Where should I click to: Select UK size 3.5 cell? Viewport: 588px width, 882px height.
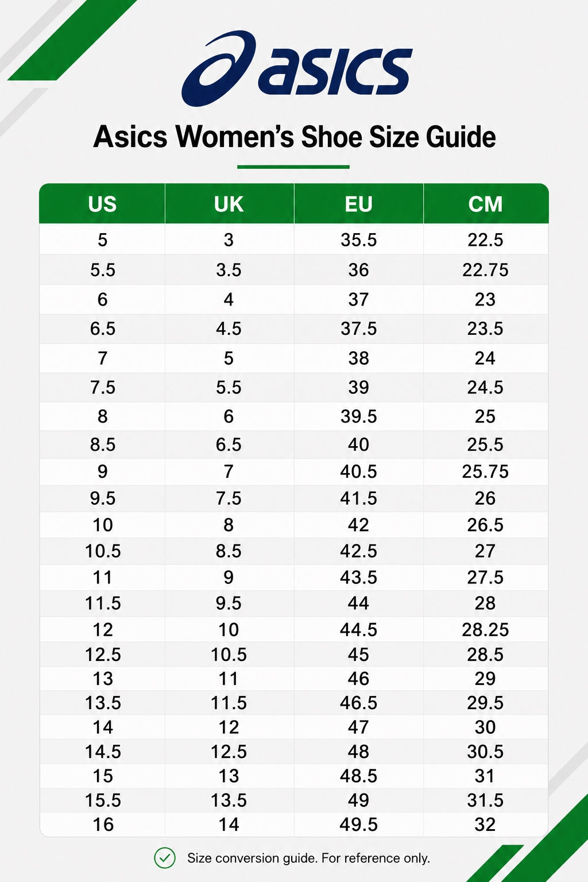click(229, 270)
